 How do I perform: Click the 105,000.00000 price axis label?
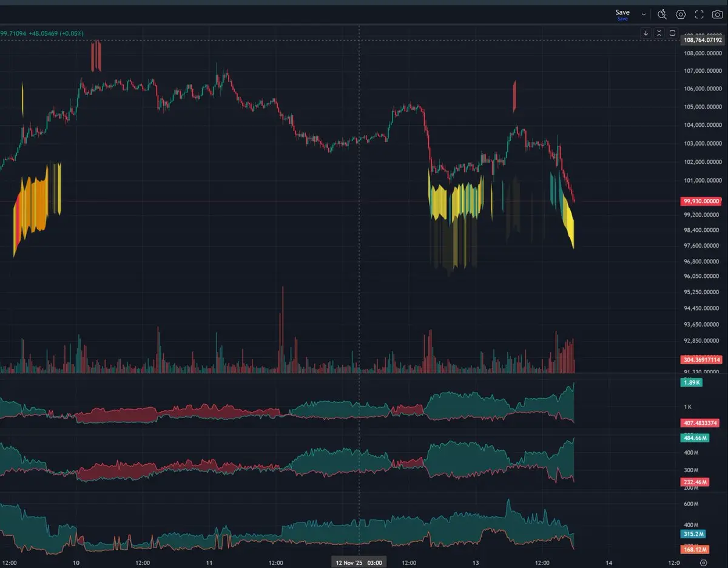point(703,107)
